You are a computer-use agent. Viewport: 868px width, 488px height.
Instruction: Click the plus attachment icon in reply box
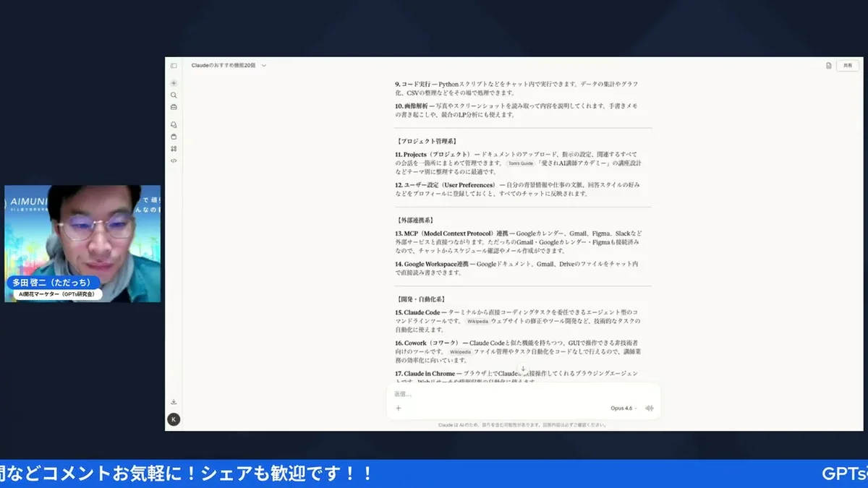[x=398, y=408]
